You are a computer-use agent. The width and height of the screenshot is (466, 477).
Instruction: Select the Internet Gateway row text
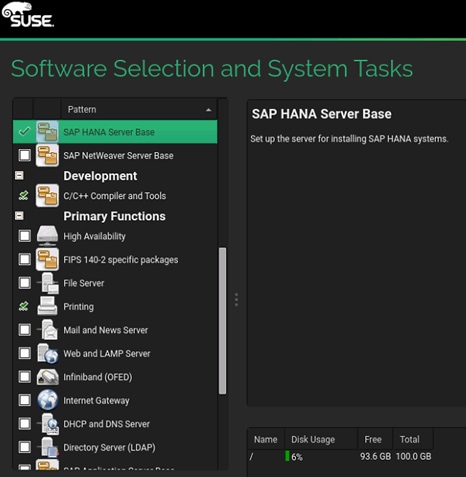click(x=96, y=400)
